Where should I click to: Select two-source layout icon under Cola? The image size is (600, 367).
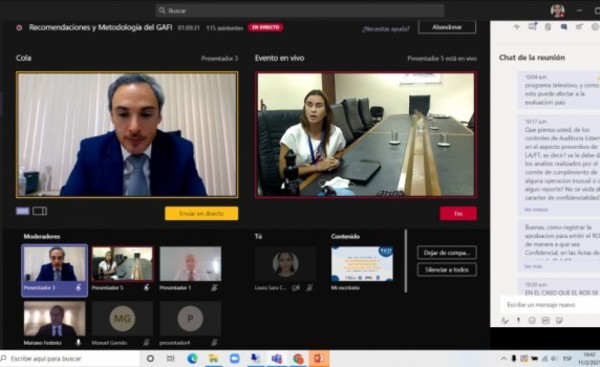[x=40, y=211]
